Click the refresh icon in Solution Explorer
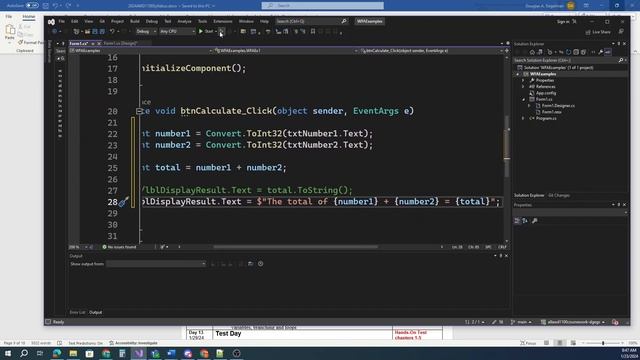 [x=568, y=52]
